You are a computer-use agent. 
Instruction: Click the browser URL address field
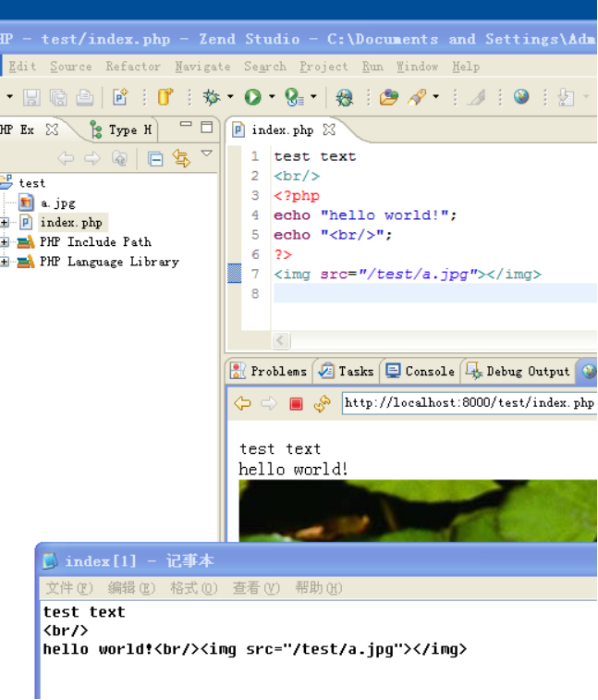(470, 403)
